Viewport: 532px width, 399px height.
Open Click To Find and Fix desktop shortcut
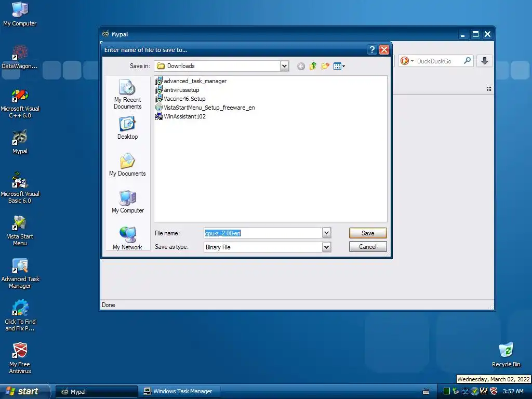[x=20, y=316]
